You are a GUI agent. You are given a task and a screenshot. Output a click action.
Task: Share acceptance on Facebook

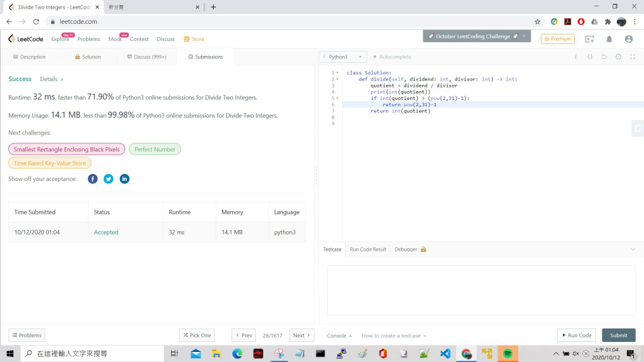tap(92, 179)
